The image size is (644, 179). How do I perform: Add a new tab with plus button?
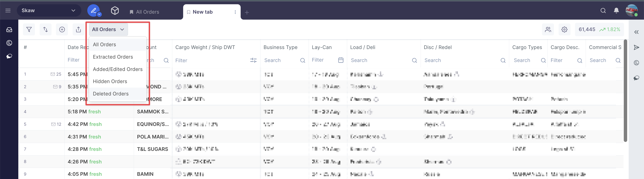pos(247,12)
